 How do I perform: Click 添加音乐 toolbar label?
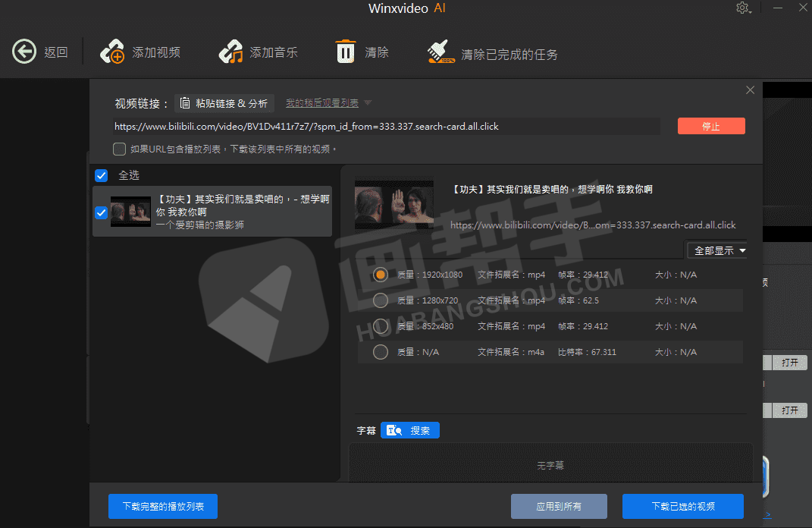(x=274, y=52)
